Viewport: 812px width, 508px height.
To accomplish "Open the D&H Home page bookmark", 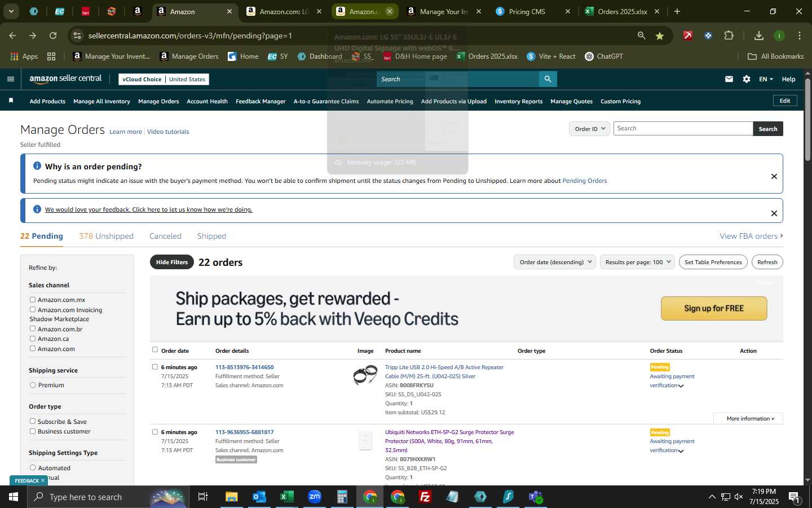I will tap(415, 56).
